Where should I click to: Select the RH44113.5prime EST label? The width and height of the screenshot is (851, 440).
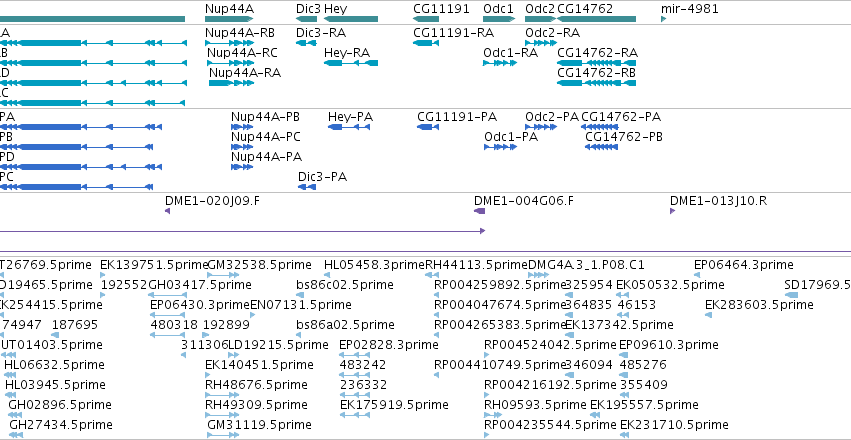(477, 265)
